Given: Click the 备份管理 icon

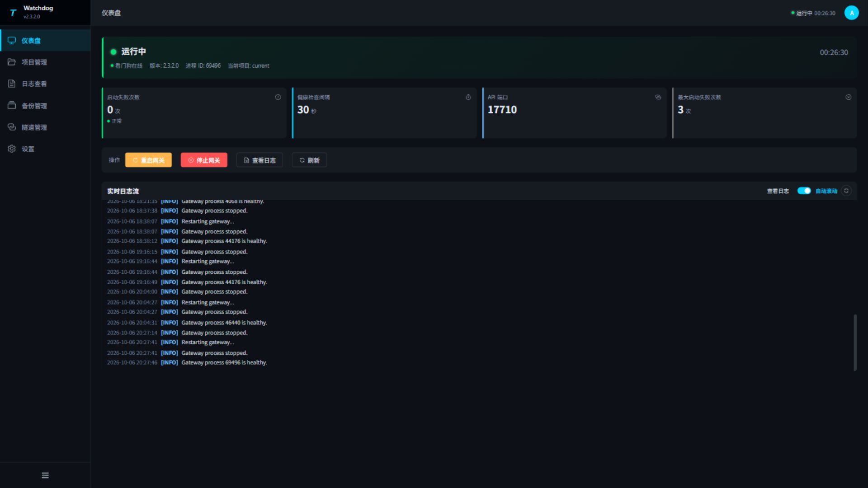Looking at the screenshot, I should (12, 105).
